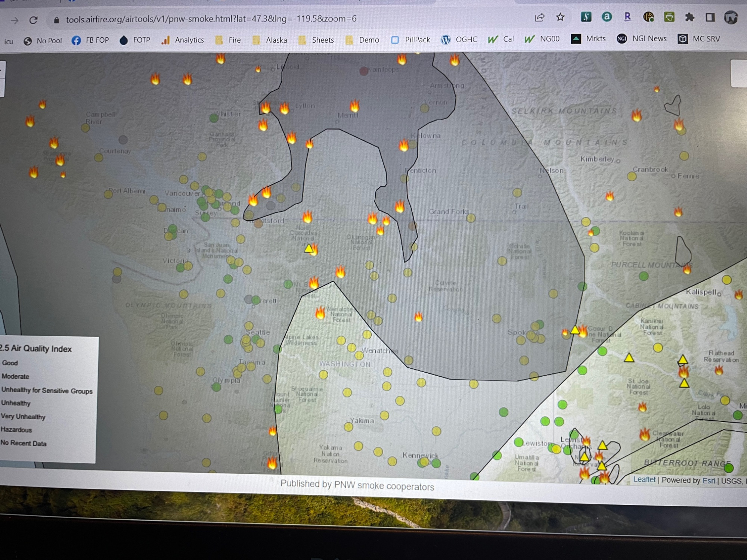Open the extensions puzzle icon
747x560 pixels.
[689, 17]
